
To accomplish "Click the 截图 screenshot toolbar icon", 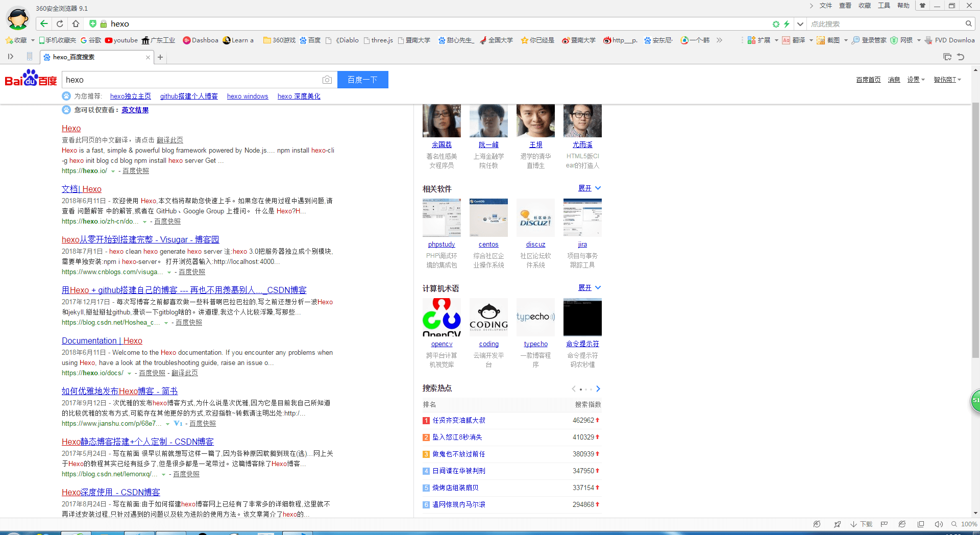I will [821, 40].
